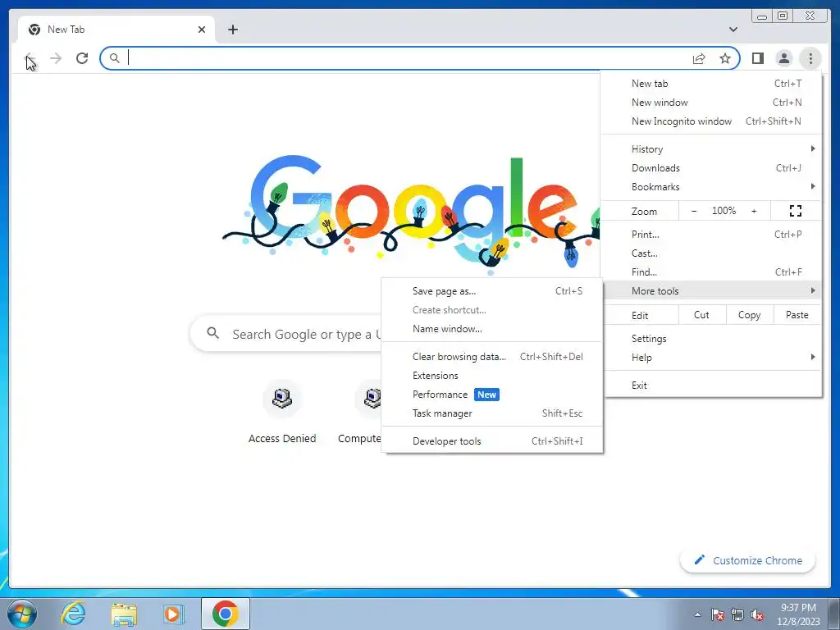Open Settings from Chrome menu

pos(711,339)
